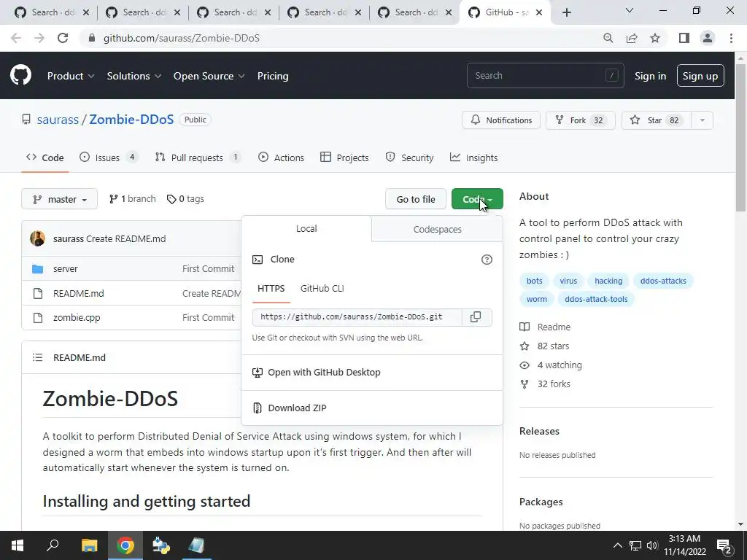Open a new browser tab with the plus

tap(566, 12)
